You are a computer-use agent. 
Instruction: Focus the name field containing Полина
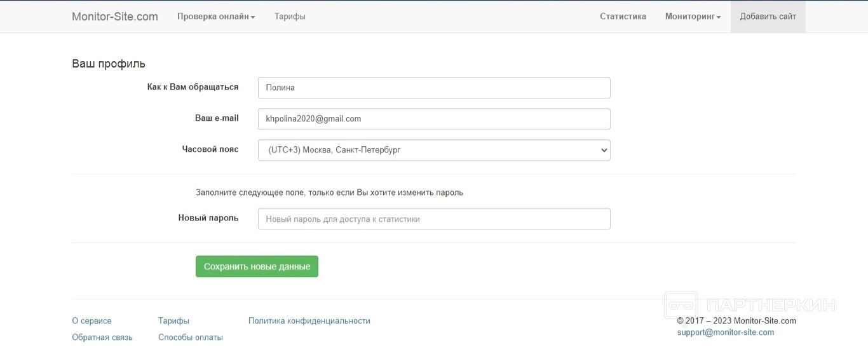[x=434, y=88]
